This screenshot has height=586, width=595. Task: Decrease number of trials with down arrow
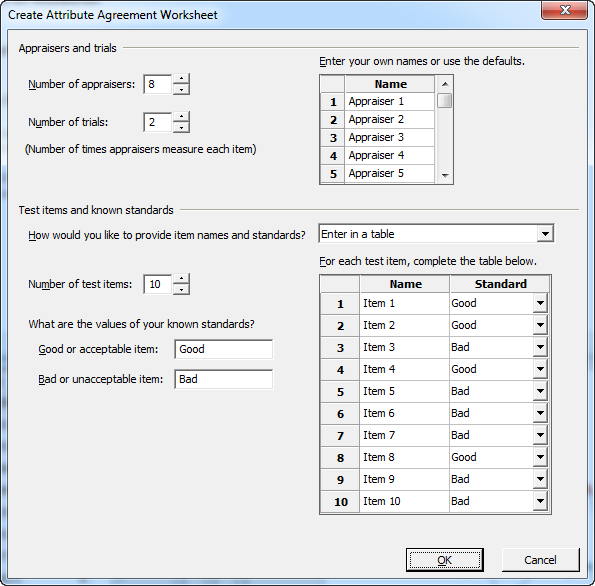[181, 128]
